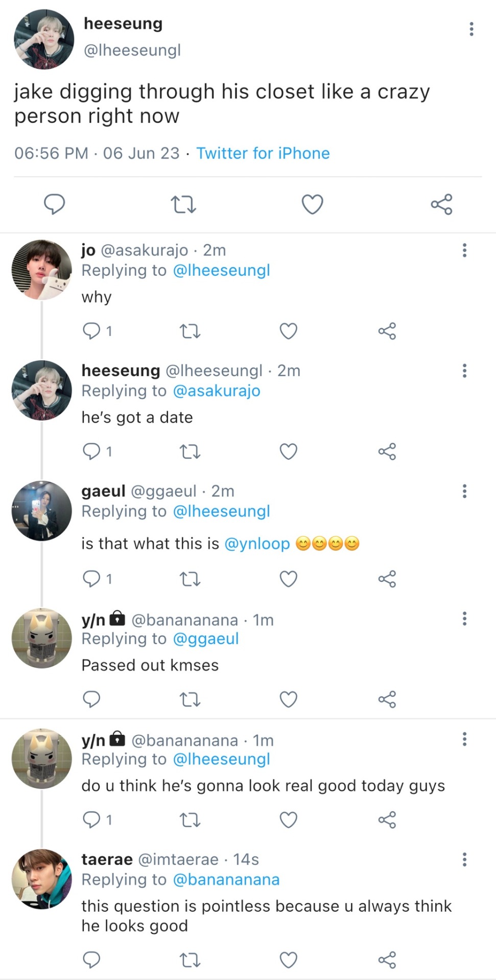This screenshot has width=496, height=980.
Task: Like heeseung's main tweet
Action: click(x=312, y=205)
